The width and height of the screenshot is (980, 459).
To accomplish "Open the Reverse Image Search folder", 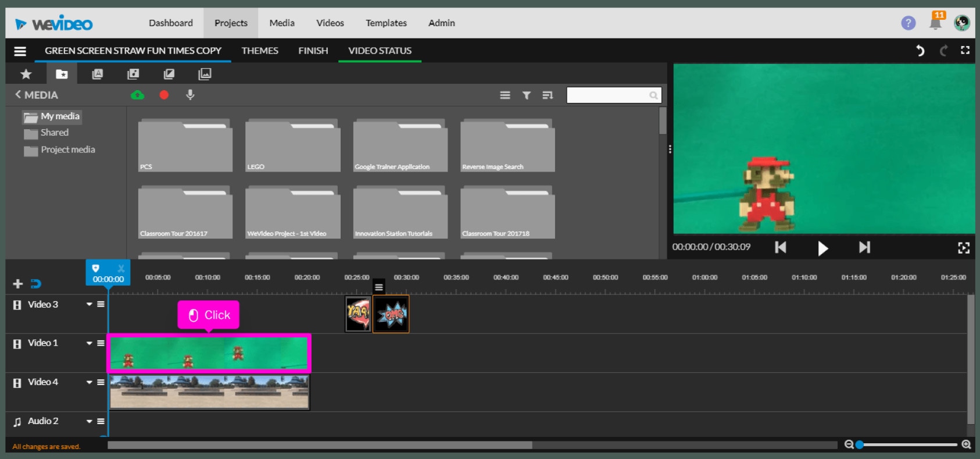I will pos(507,145).
